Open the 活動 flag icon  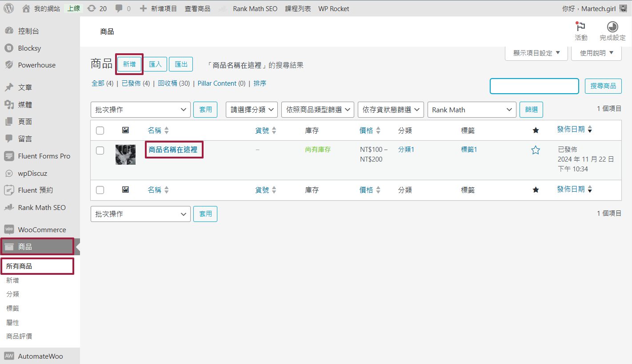coord(580,27)
